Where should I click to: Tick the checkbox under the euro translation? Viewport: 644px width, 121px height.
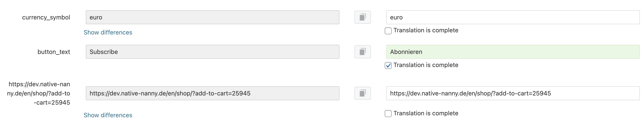pos(388,31)
